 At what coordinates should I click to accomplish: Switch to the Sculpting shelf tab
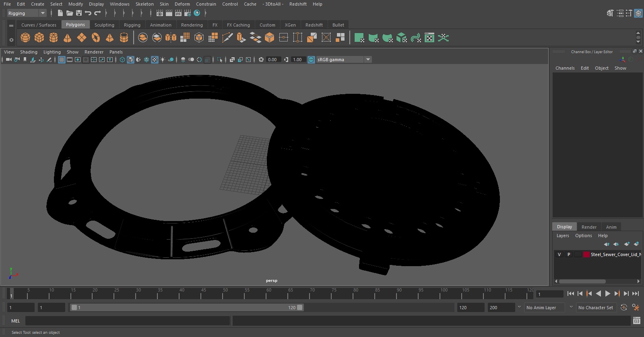pos(104,25)
